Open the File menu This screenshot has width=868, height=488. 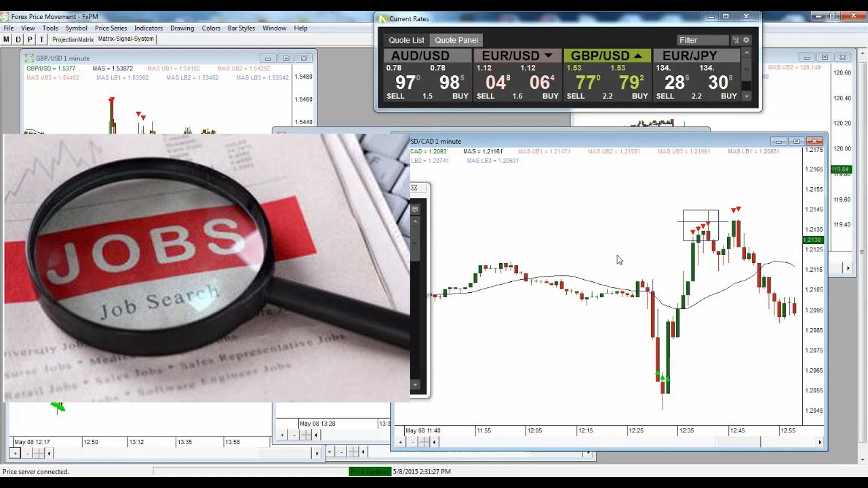point(9,28)
